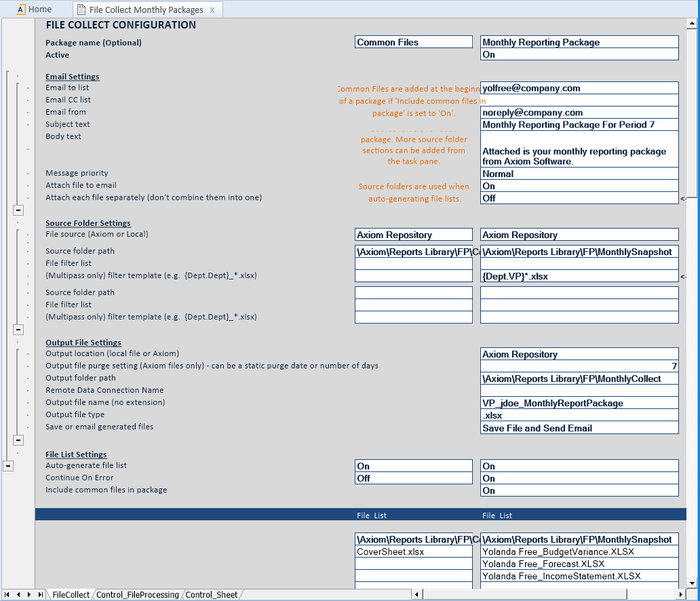
Task: Collapse the outermost outline group
Action: point(8,465)
